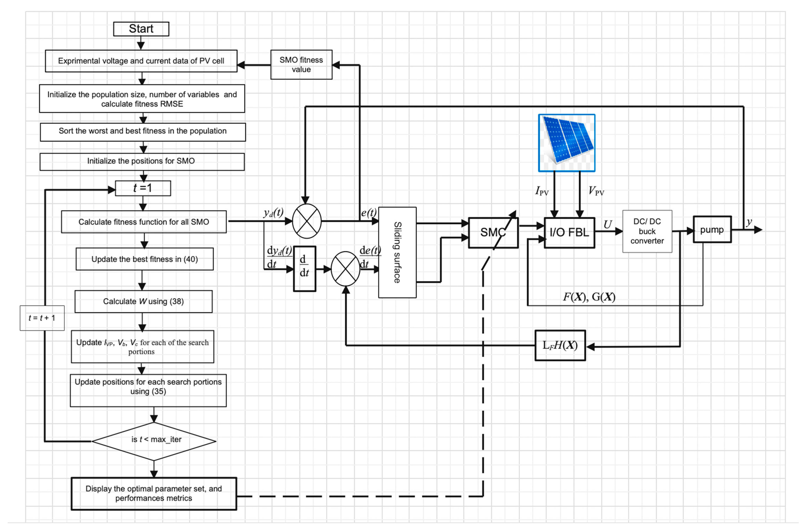Screen dimensions: 803x532
Task: Select the I/O FBL block
Action: click(569, 233)
